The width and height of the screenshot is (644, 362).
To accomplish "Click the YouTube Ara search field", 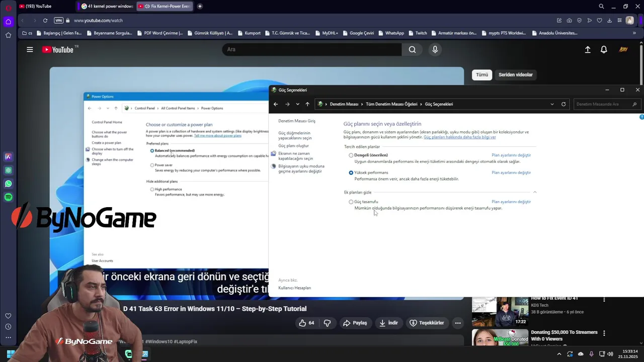I will coord(312,49).
